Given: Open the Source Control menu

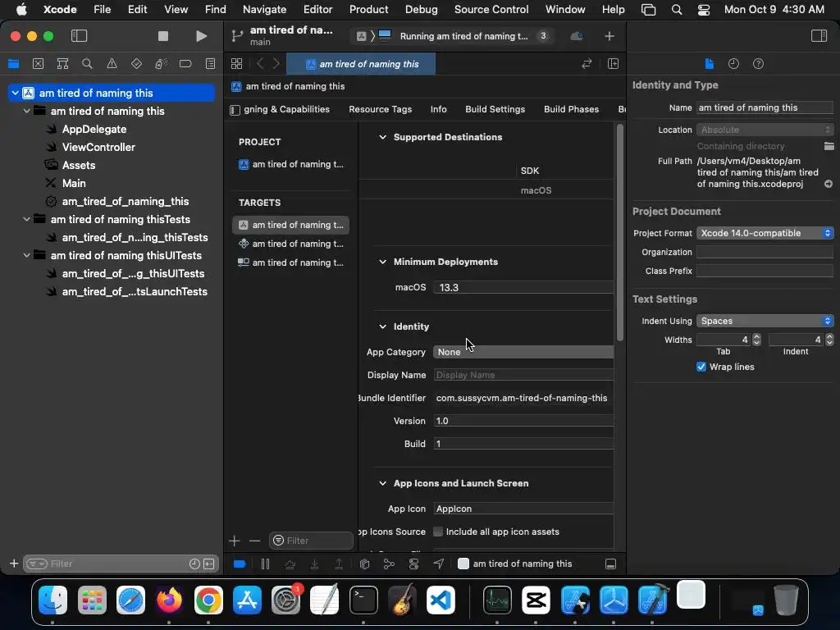Looking at the screenshot, I should tap(491, 9).
